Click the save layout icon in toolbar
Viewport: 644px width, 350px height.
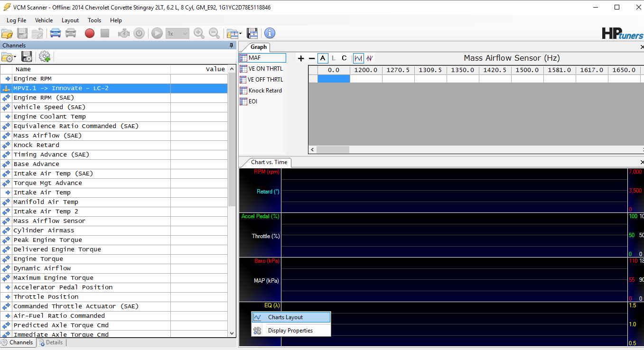[252, 33]
